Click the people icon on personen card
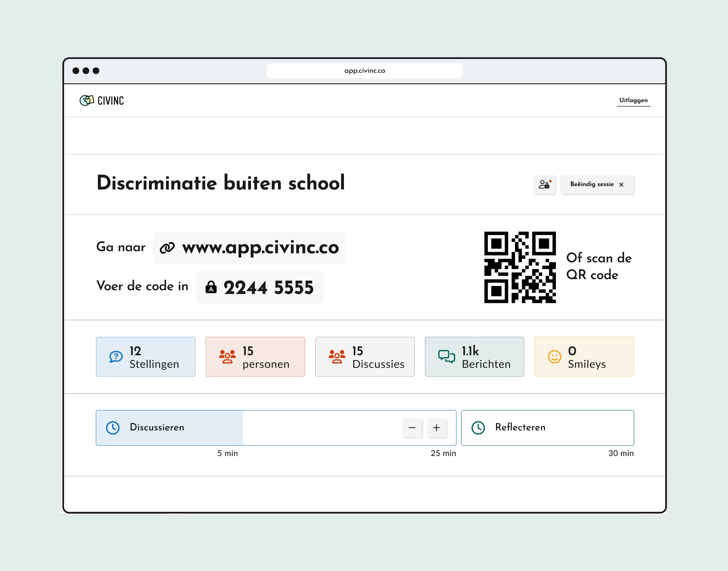 pos(227,357)
